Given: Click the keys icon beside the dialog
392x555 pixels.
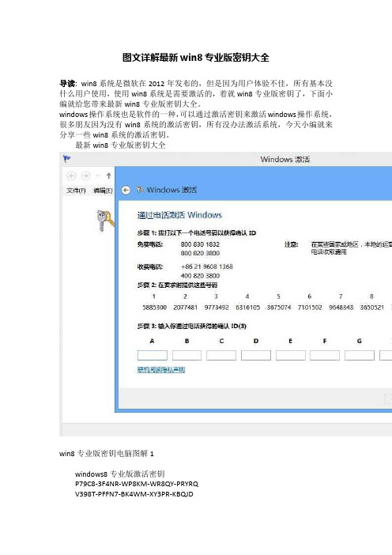Looking at the screenshot, I should coord(105,220).
